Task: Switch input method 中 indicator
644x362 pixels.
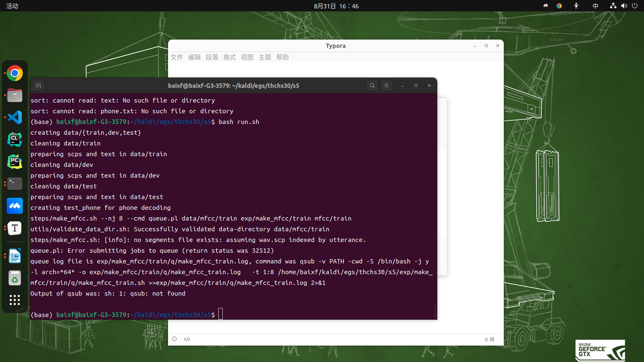Action: point(595,6)
